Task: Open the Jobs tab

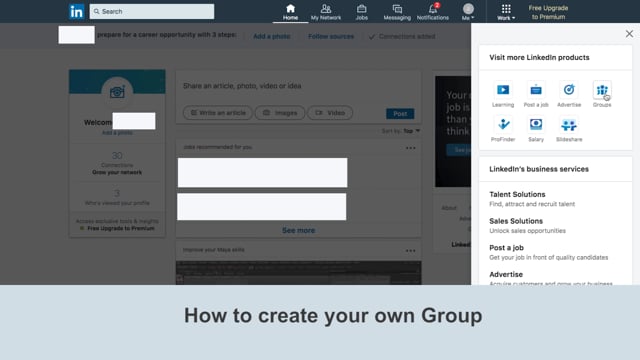Action: (361, 12)
